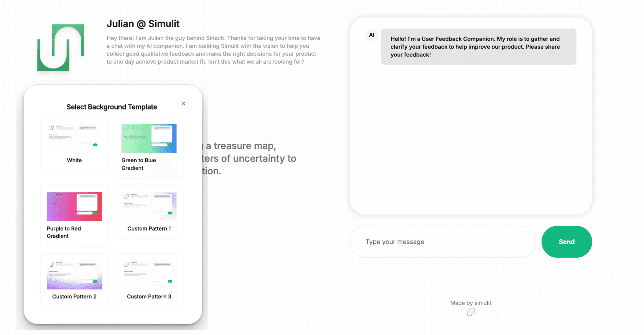Click the "Green to Blue Gradient" label
644x335 pixels.
139,164
